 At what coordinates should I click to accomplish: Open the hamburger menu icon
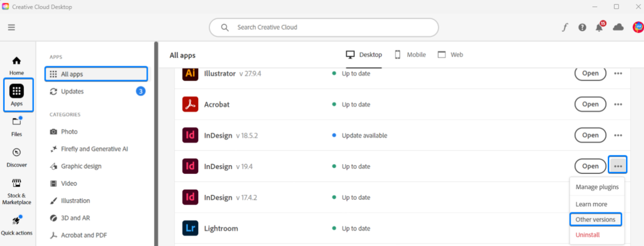tap(12, 27)
